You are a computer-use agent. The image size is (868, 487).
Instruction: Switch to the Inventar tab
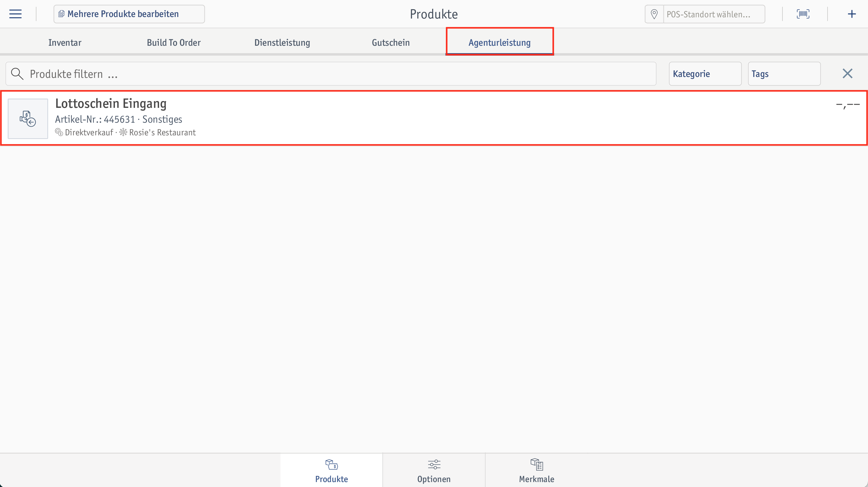[65, 42]
